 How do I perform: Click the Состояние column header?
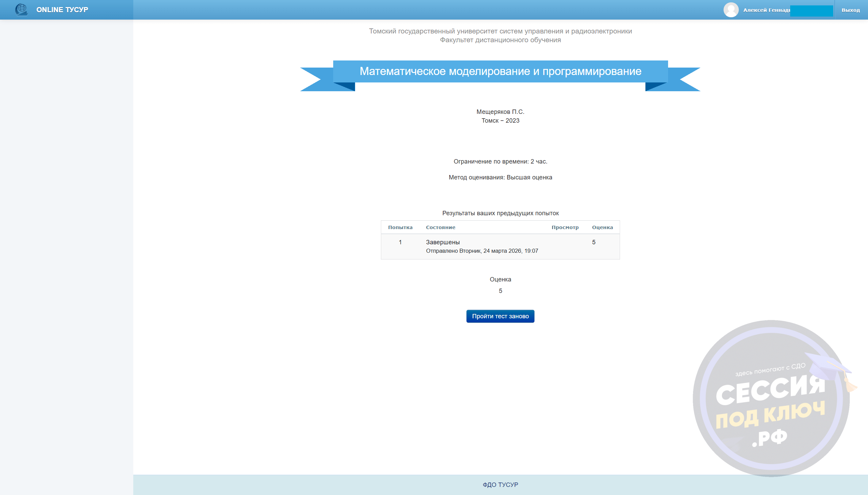(x=440, y=227)
